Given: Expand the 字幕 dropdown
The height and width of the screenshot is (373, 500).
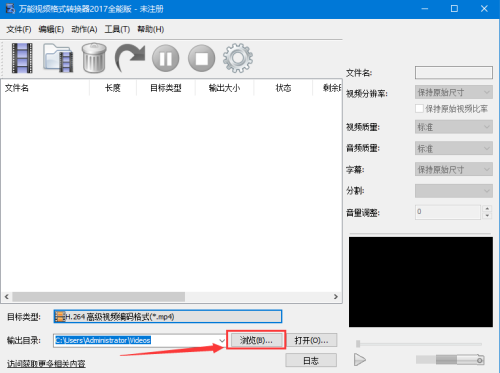Looking at the screenshot, I should pos(454,169).
